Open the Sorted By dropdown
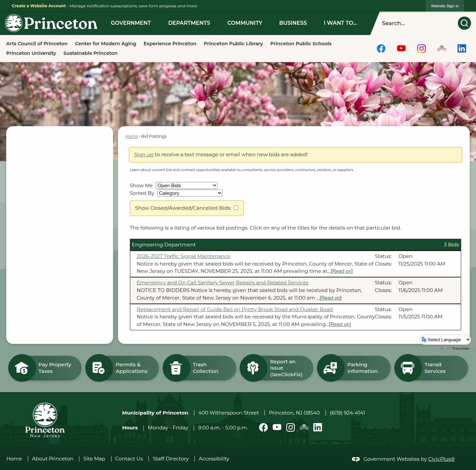476x470 pixels. tap(189, 193)
